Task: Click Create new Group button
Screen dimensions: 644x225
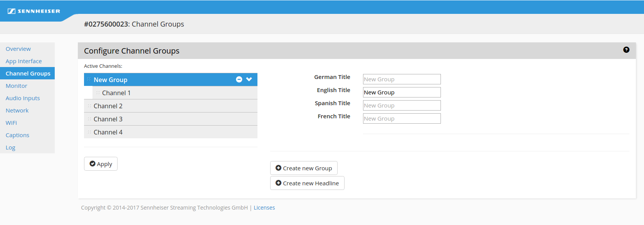Action: (x=304, y=168)
